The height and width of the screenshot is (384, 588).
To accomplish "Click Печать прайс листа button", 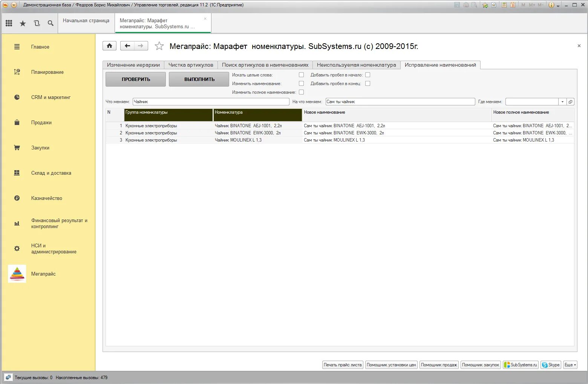I will [343, 365].
